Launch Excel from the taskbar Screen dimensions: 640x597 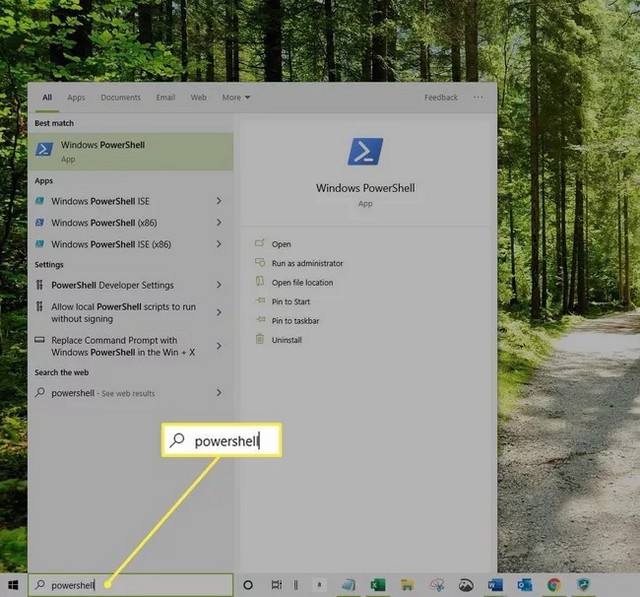[378, 585]
